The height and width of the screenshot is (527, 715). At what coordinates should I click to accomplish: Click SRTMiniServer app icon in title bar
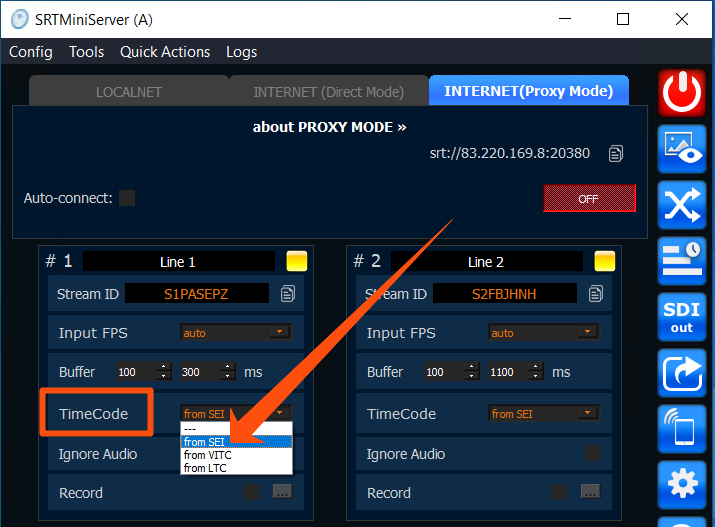(20, 20)
